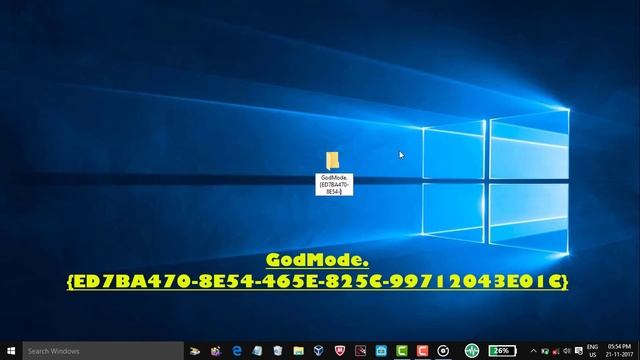Screen dimensions: 640x360
Task: Click the green waveform monitor icon
Action: (x=471, y=351)
